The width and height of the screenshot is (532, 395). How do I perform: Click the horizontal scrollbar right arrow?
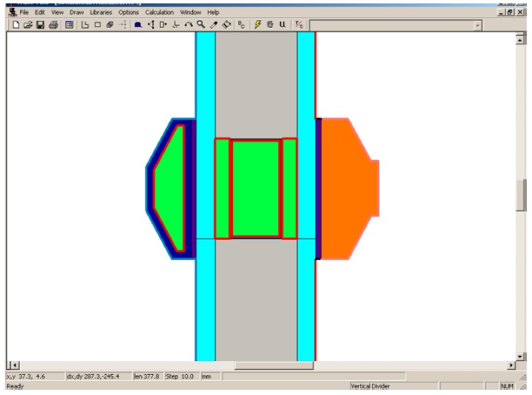click(x=511, y=365)
